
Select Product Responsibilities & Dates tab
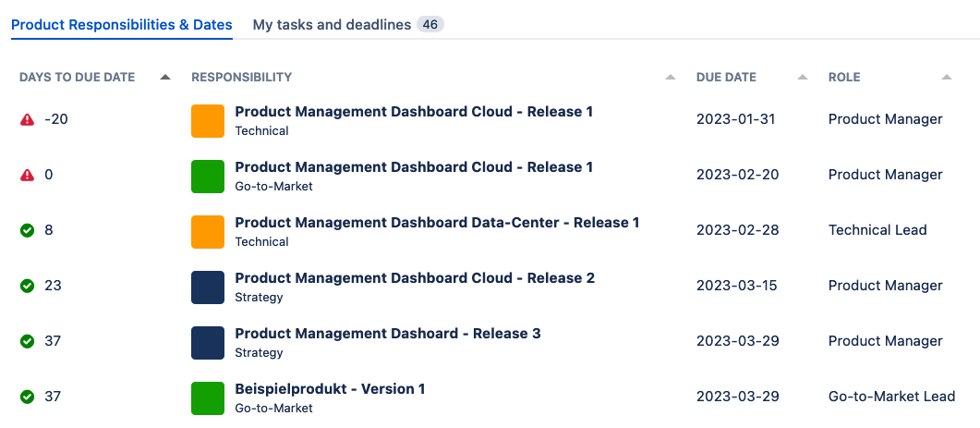pos(122,25)
